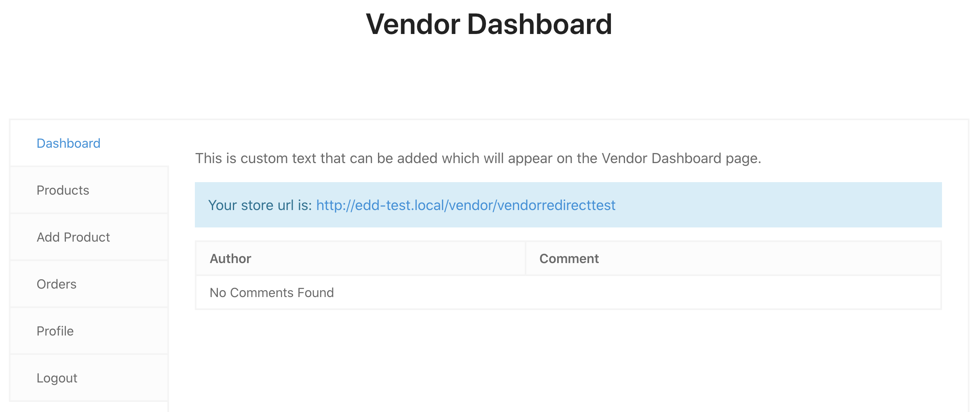Go to the Products section
Viewport: 980px width, 412px height.
coord(63,190)
